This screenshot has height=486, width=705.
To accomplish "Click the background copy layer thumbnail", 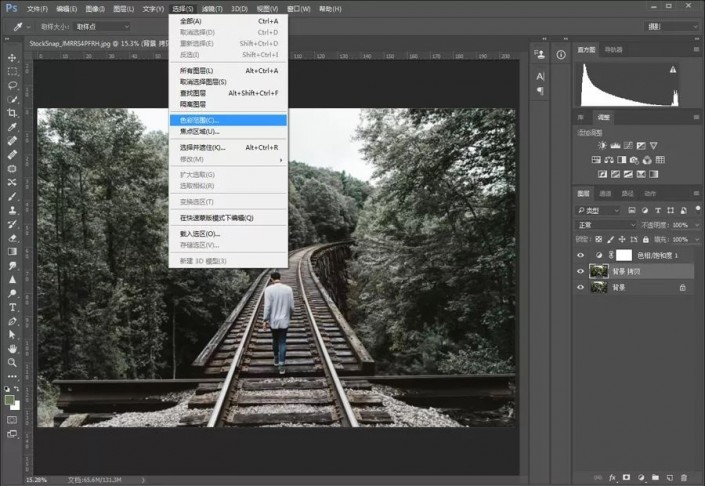I will click(x=599, y=271).
